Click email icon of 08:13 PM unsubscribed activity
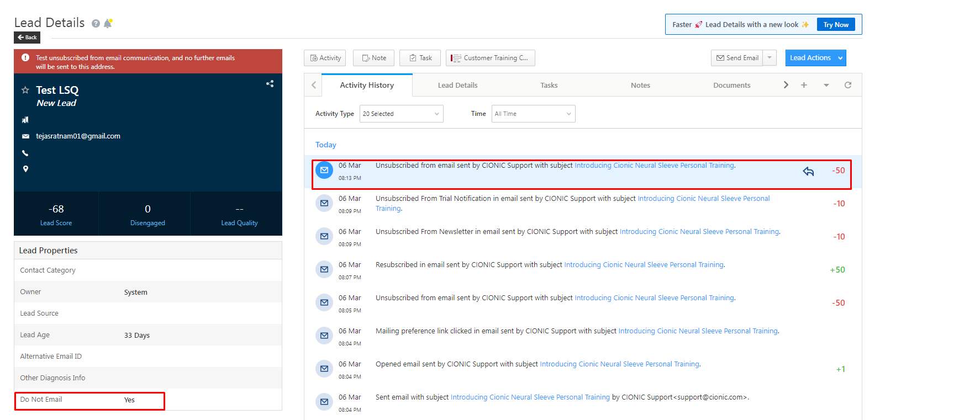980x420 pixels. coord(324,170)
